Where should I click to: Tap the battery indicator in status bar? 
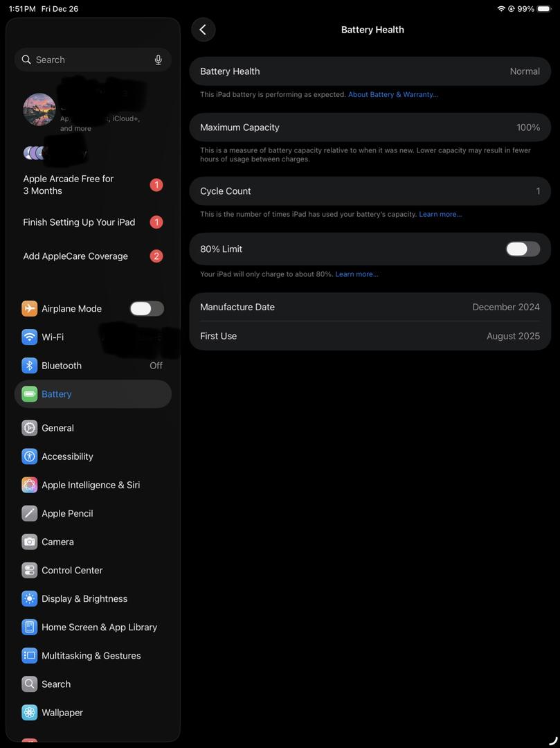(x=544, y=8)
